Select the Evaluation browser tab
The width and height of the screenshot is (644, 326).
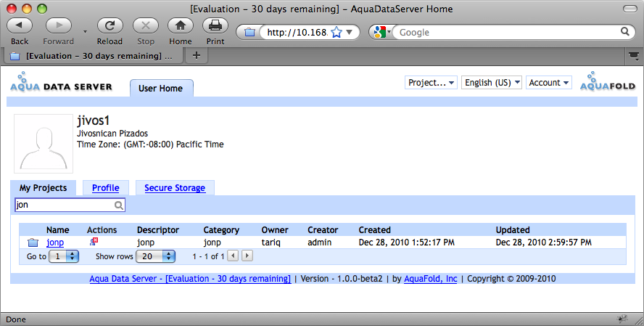[x=94, y=56]
